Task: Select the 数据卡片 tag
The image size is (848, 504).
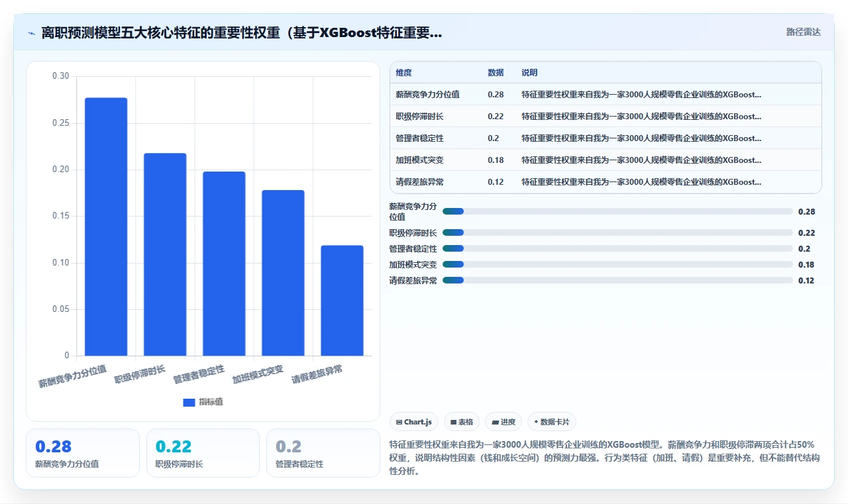Action: coord(552,422)
